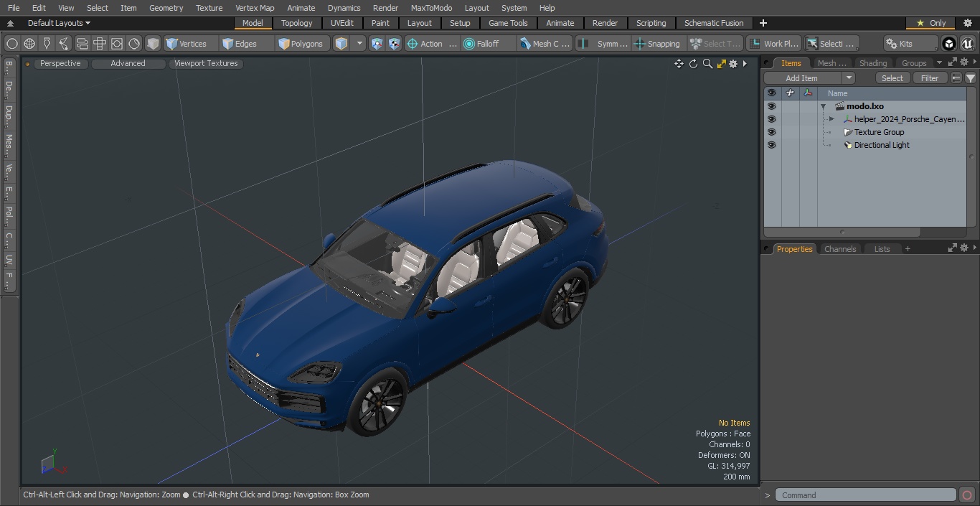The image size is (980, 506).
Task: Click the globe mesh primitive icon
Action: point(29,44)
